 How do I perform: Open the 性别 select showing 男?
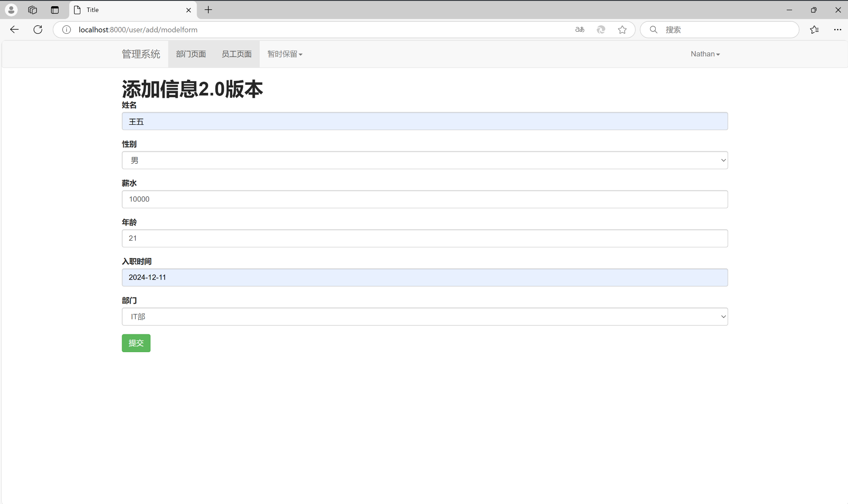[425, 160]
